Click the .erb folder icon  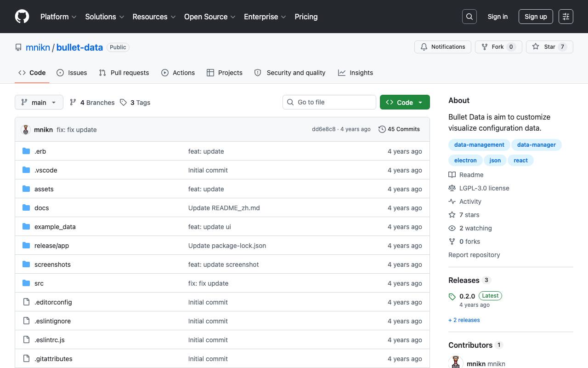tap(26, 151)
